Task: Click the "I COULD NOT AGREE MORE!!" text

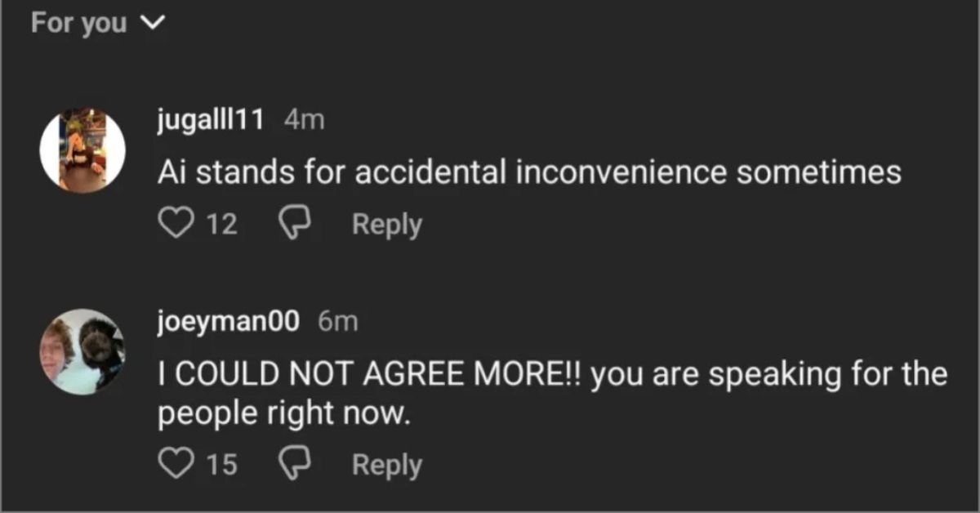Action: [370, 375]
